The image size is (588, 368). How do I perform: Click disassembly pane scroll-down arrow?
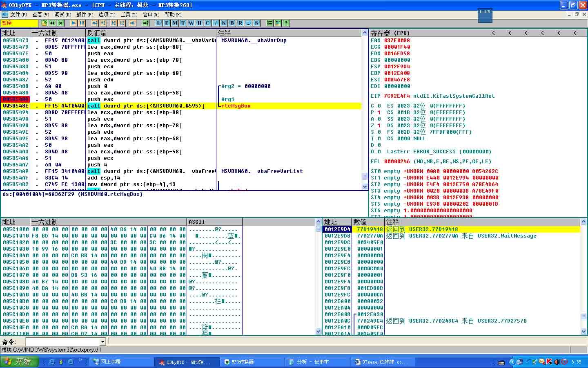(x=365, y=187)
